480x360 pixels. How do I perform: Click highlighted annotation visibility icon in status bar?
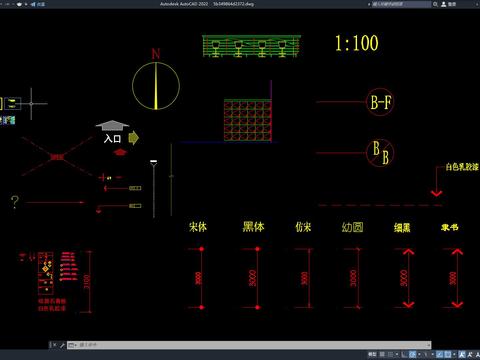(462, 354)
